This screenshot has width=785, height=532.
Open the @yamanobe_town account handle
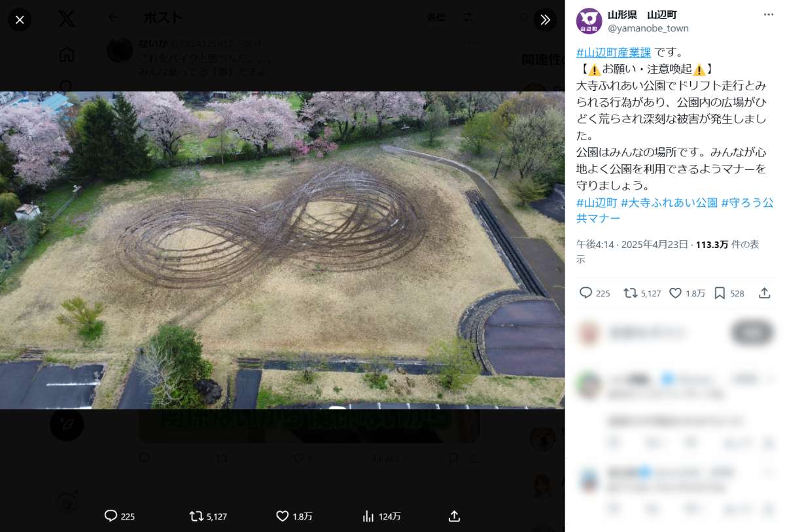pos(648,28)
